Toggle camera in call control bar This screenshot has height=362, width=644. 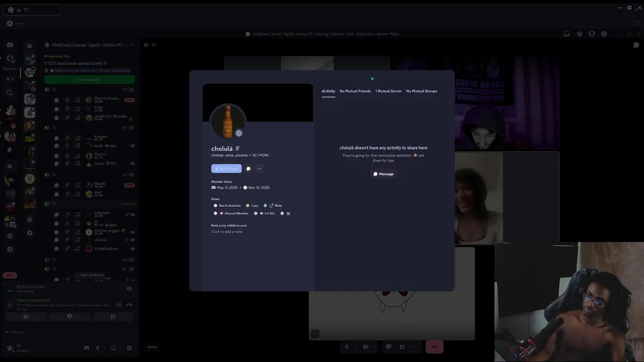click(366, 347)
